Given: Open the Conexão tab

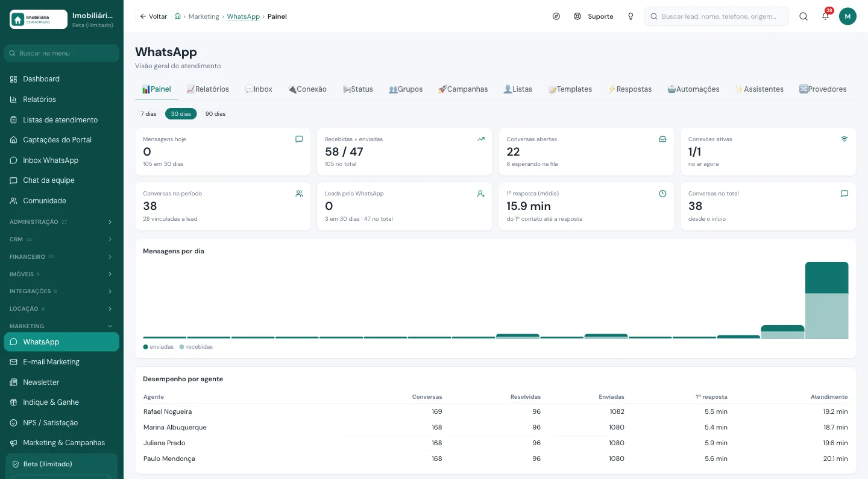Looking at the screenshot, I should click(307, 89).
